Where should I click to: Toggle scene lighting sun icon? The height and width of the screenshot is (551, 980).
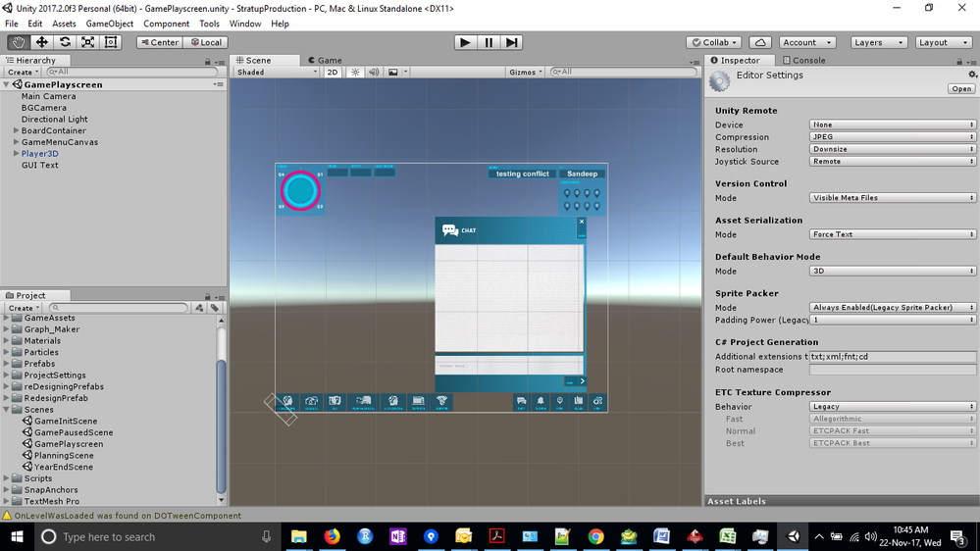tap(355, 72)
